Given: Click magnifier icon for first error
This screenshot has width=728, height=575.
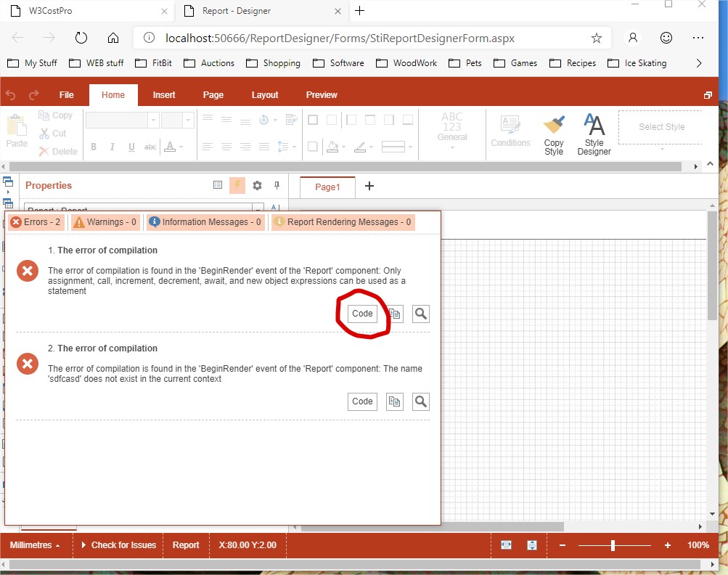Looking at the screenshot, I should click(421, 314).
